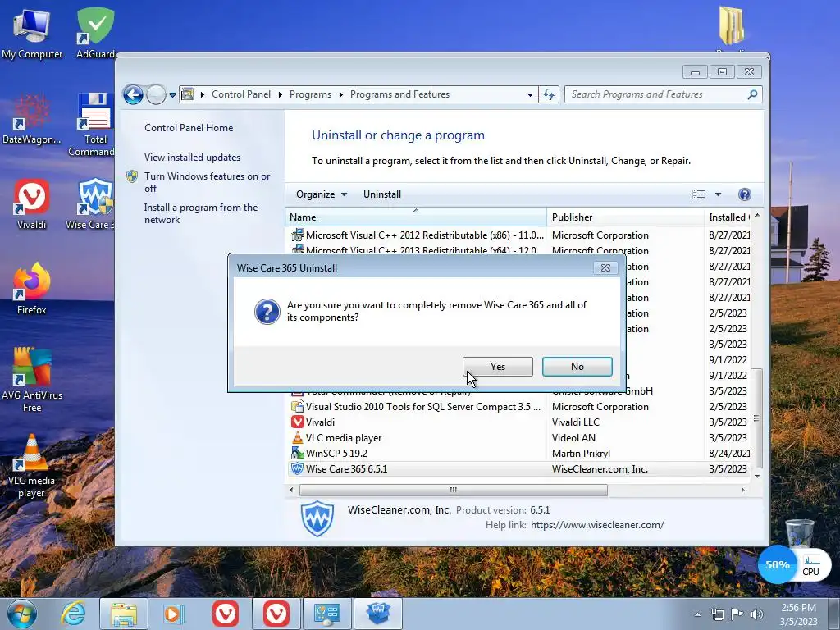
Task: Open Turn Windows features on or off
Action: point(207,182)
